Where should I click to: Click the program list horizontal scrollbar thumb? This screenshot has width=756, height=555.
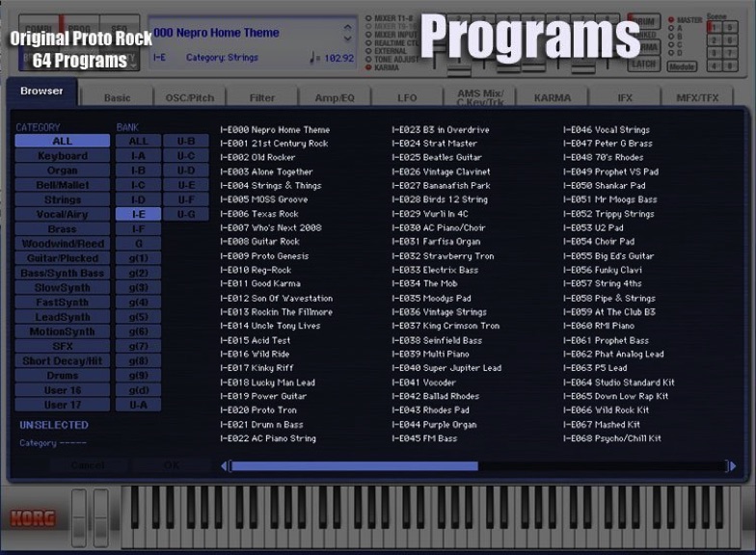click(x=355, y=466)
